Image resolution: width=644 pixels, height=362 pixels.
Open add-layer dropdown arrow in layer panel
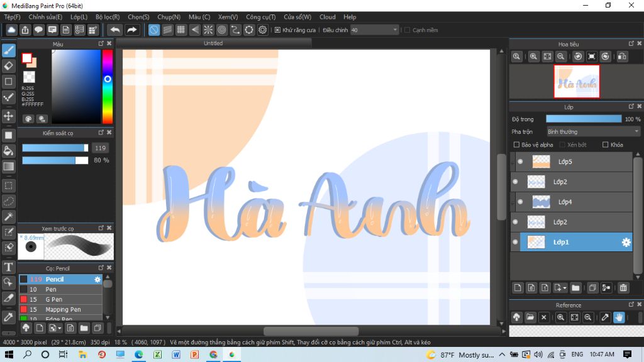pos(565,288)
